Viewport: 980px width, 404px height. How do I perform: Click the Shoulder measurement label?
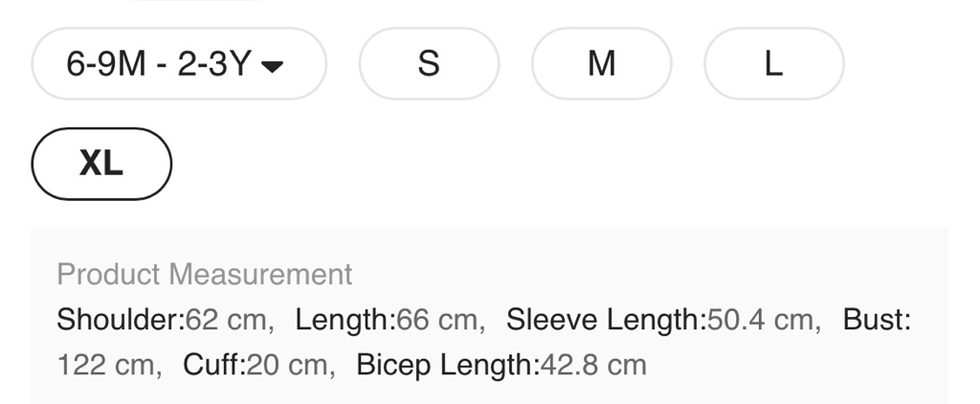click(120, 320)
